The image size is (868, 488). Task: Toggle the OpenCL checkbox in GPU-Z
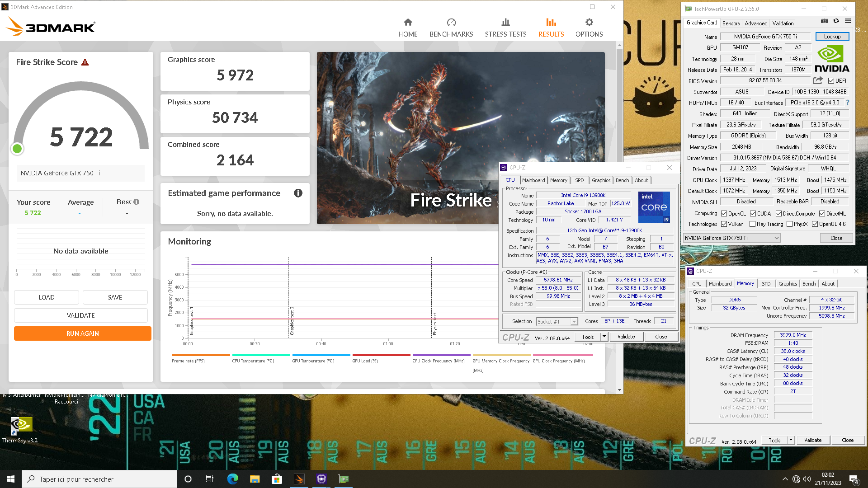(724, 213)
